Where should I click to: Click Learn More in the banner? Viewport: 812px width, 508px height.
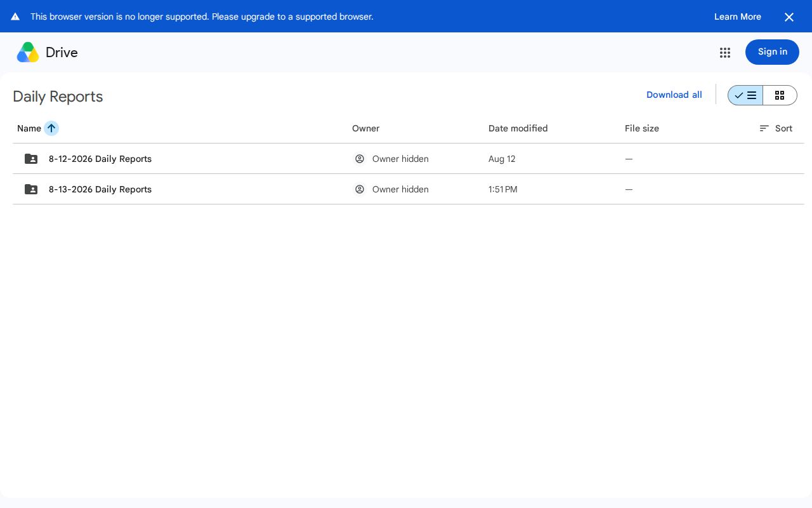tap(738, 17)
